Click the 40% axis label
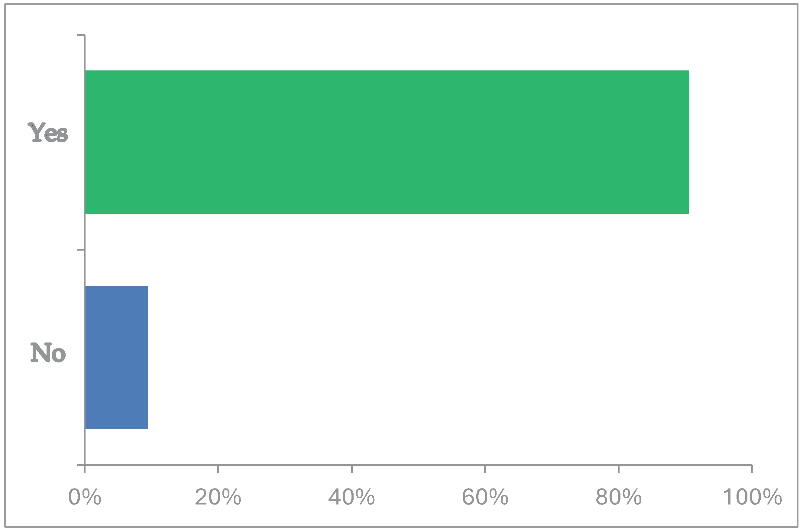This screenshot has width=803, height=532. 351,498
